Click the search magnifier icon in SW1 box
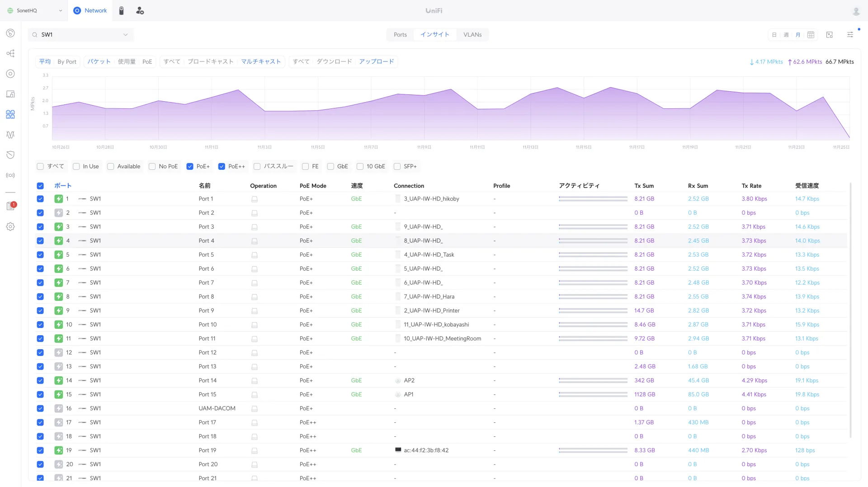The height and width of the screenshot is (487, 868). pyautogui.click(x=35, y=35)
